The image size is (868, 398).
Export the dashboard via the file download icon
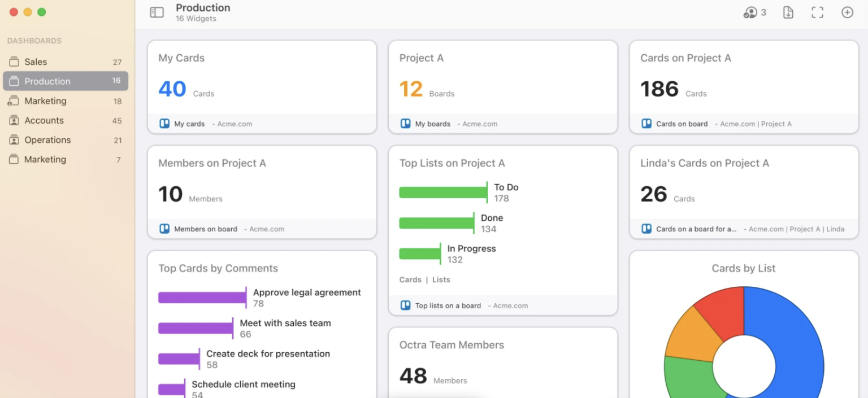pyautogui.click(x=788, y=12)
